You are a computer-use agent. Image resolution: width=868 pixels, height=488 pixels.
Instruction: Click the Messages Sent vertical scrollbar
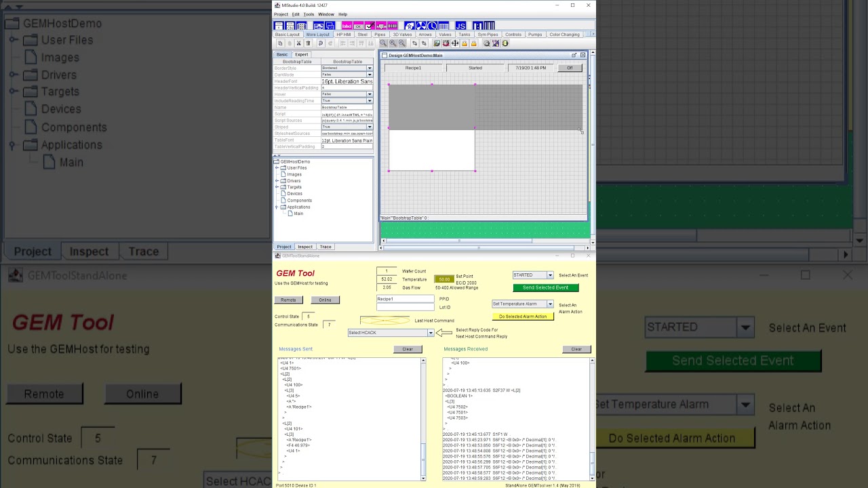pyautogui.click(x=424, y=419)
